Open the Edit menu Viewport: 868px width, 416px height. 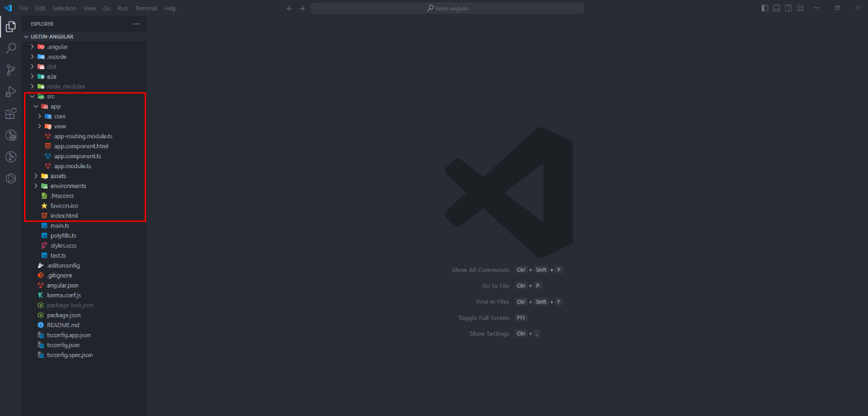pyautogui.click(x=40, y=8)
